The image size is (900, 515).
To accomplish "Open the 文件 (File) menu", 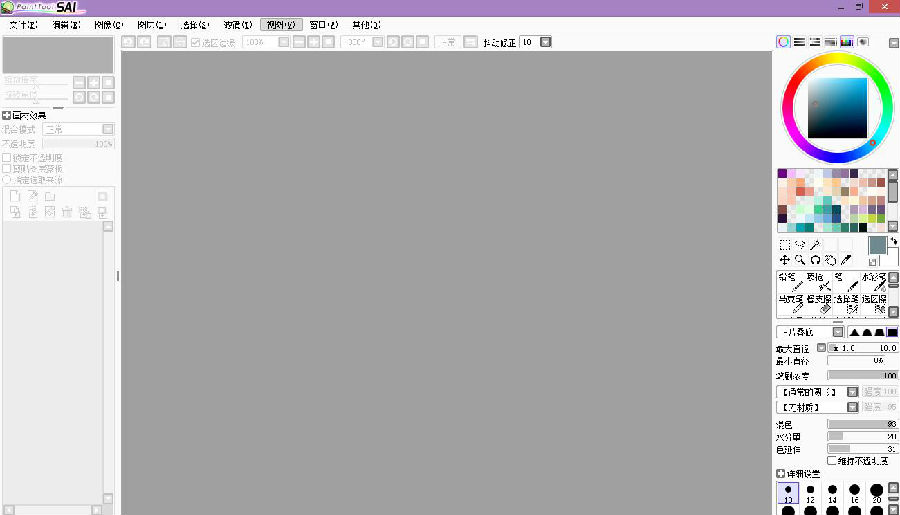I will [x=23, y=24].
